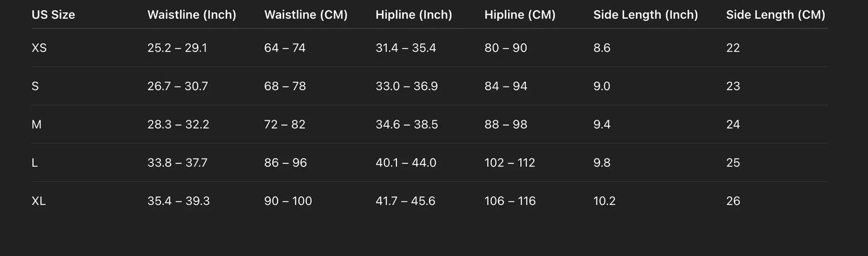
Task: Select the Waistline (CM) header
Action: click(x=306, y=14)
